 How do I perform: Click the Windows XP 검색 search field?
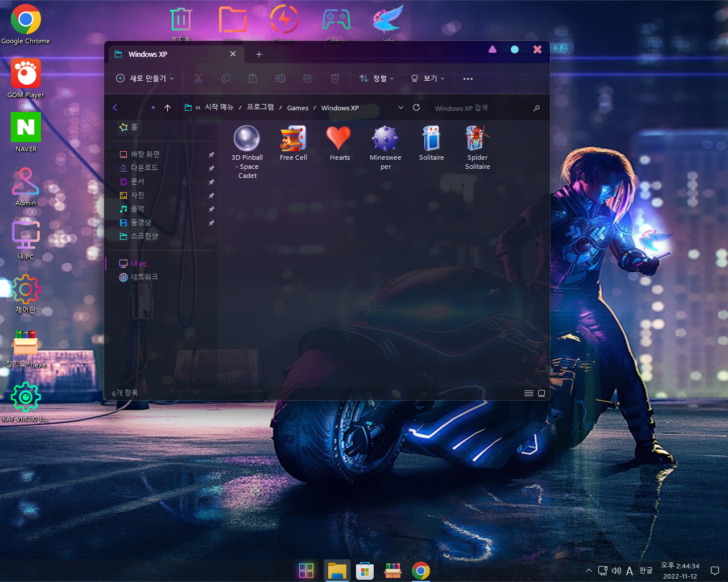[481, 108]
